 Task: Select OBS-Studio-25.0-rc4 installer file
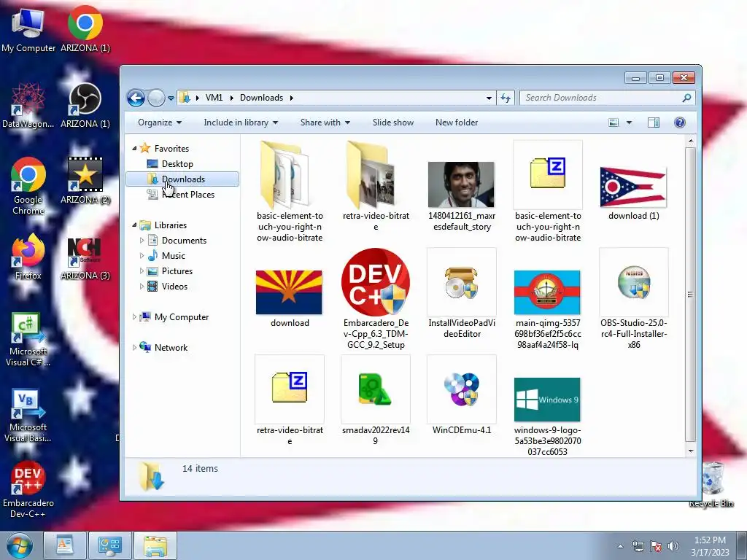pos(634,299)
